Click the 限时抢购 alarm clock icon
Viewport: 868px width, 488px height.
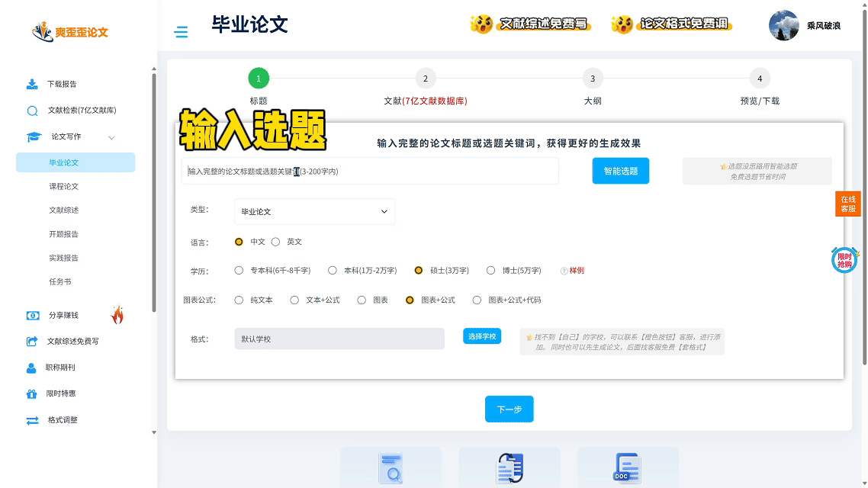click(844, 260)
